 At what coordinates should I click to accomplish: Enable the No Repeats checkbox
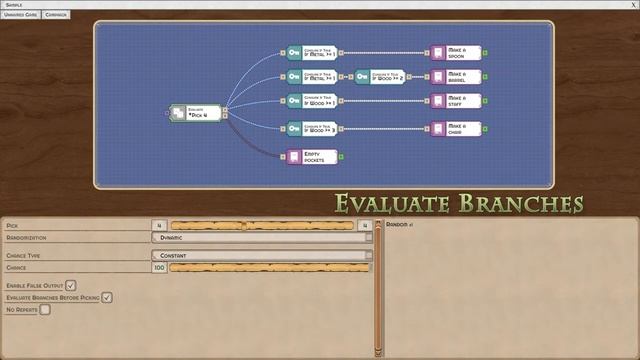click(x=45, y=309)
